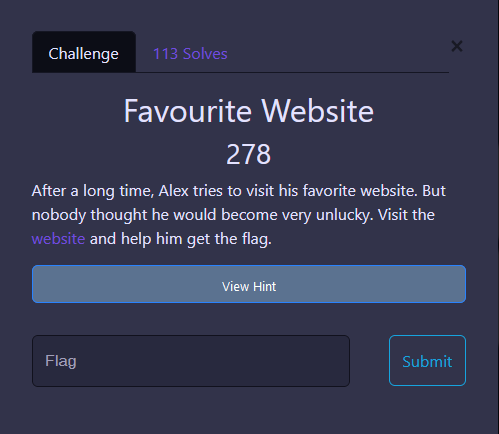Select the 'Favourite Website' challenge title
The width and height of the screenshot is (499, 434).
(249, 111)
